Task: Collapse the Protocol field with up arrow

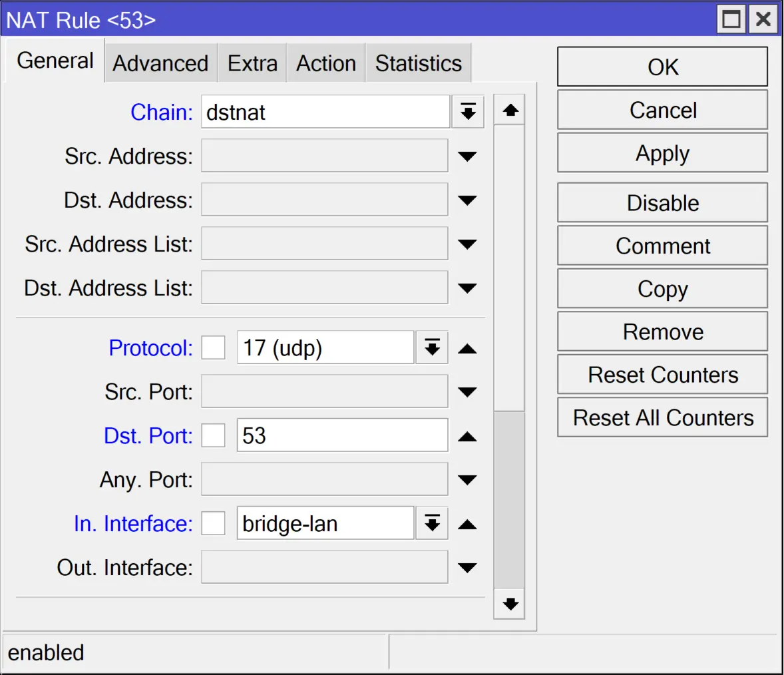Action: pyautogui.click(x=467, y=349)
